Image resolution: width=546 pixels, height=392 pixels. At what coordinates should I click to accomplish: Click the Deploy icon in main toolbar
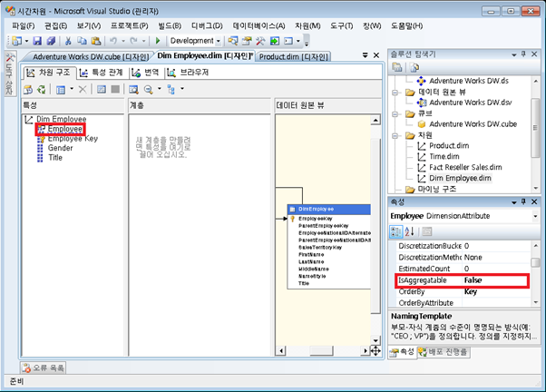pyautogui.click(x=275, y=41)
